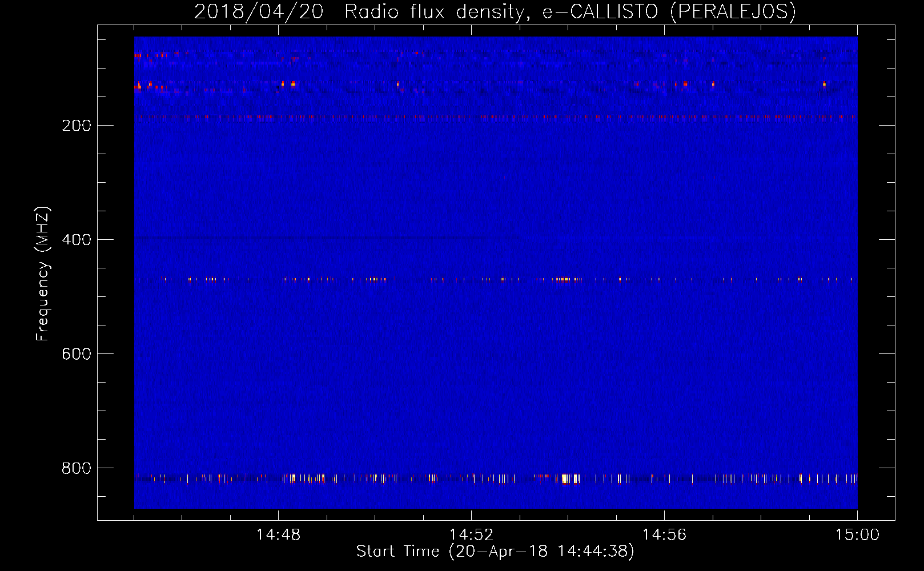Select the 14:52 time tick label
Image resolution: width=924 pixels, height=571 pixels.
pos(471,535)
